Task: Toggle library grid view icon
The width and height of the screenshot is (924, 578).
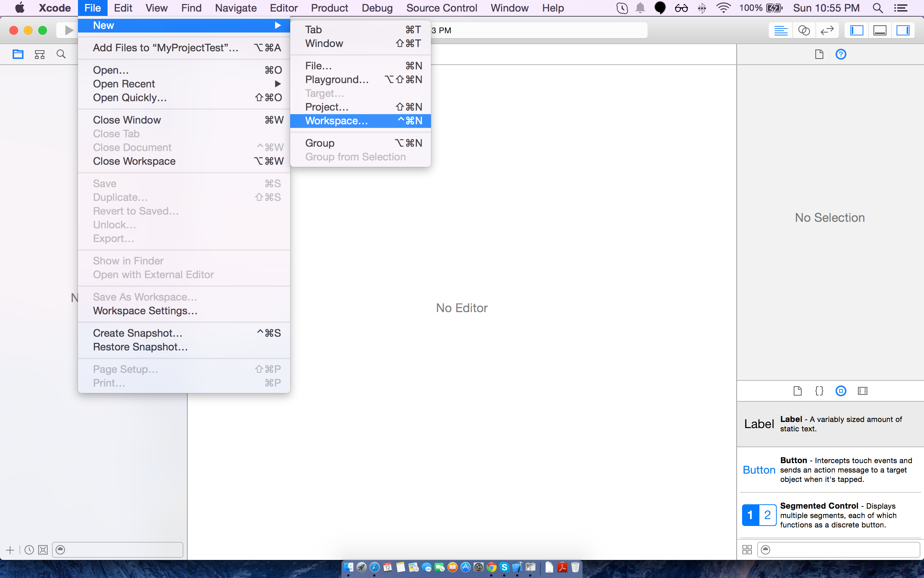Action: tap(747, 550)
